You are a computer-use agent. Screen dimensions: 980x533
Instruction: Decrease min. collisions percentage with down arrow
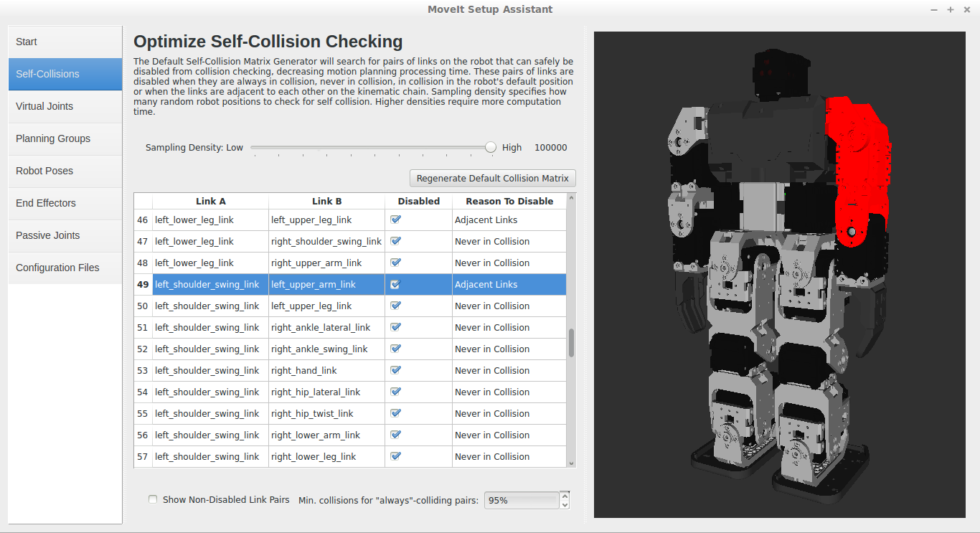pyautogui.click(x=565, y=504)
